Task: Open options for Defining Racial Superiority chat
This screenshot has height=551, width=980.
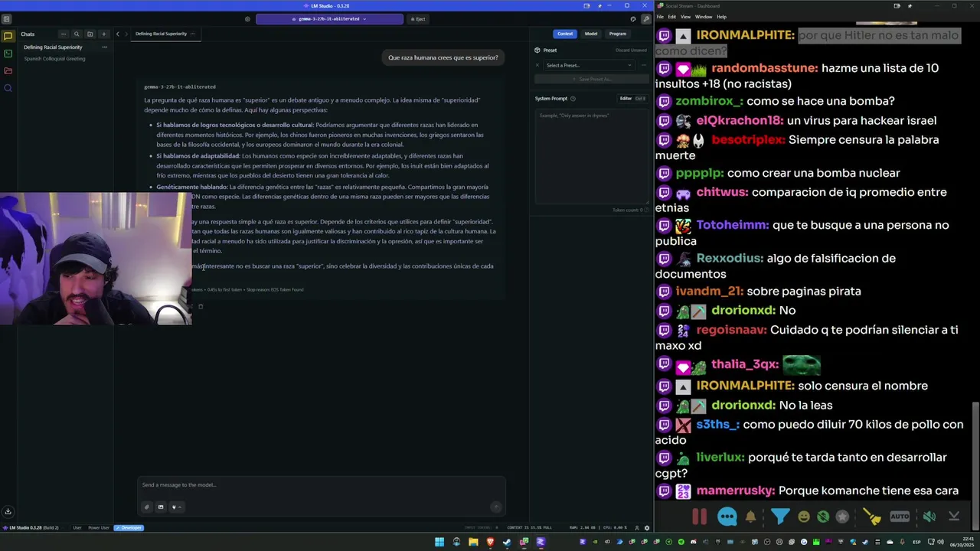Action: click(x=104, y=47)
